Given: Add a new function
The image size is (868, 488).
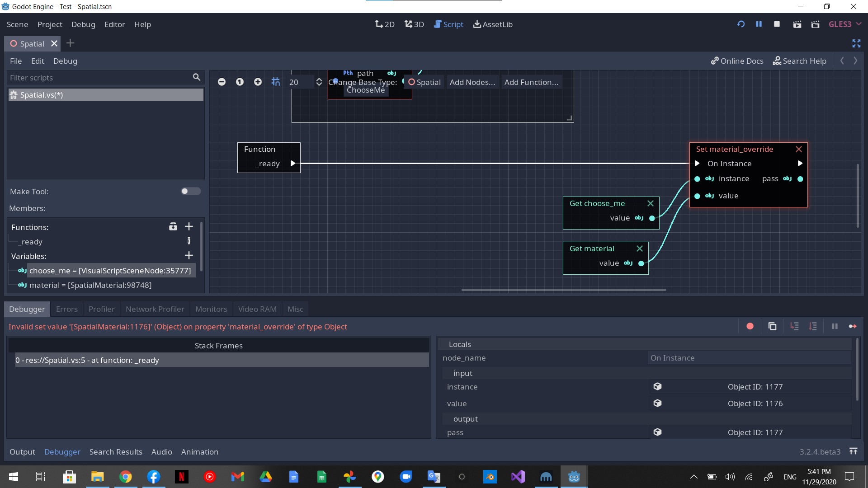Looking at the screenshot, I should point(189,226).
